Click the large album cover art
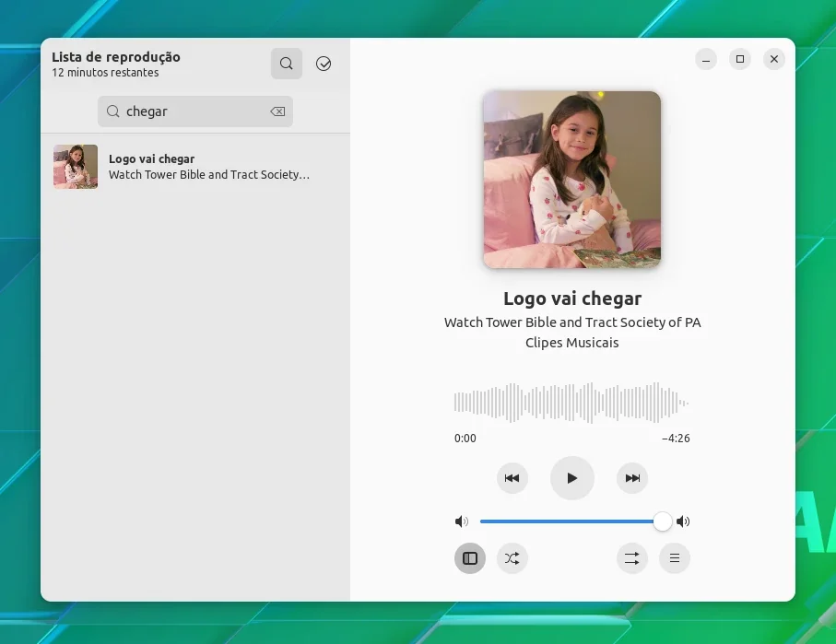 point(571,180)
